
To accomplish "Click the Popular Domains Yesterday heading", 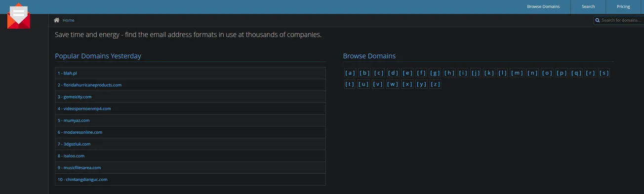I will 98,56.
